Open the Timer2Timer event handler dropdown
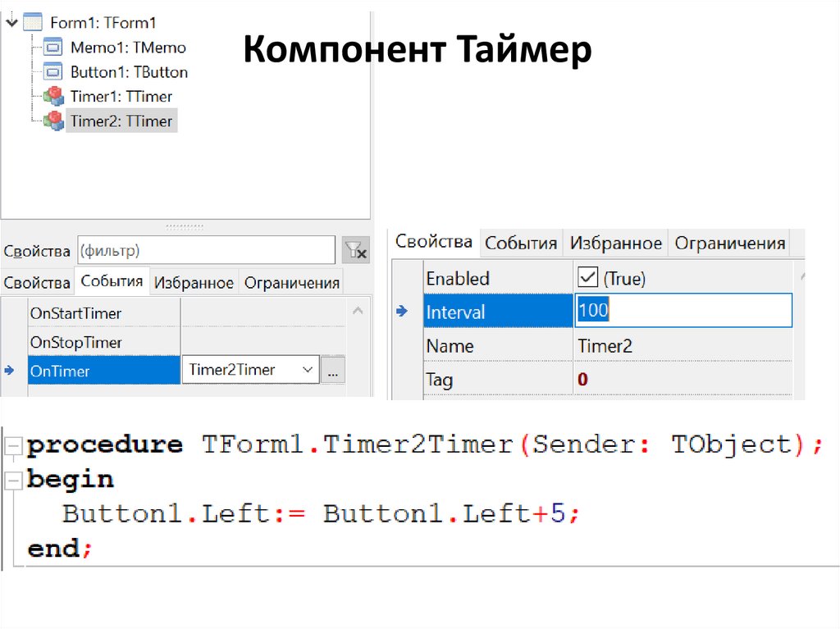The height and width of the screenshot is (629, 840). pyautogui.click(x=307, y=369)
